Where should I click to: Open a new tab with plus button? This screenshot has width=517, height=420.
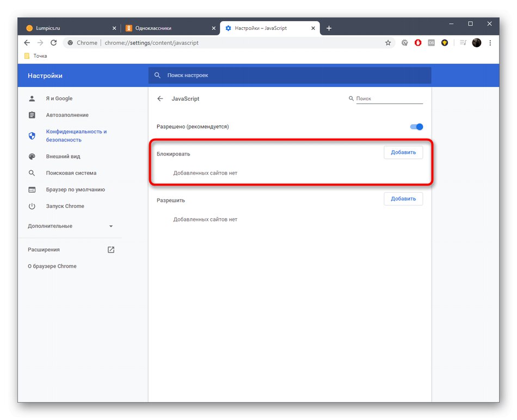(x=329, y=28)
